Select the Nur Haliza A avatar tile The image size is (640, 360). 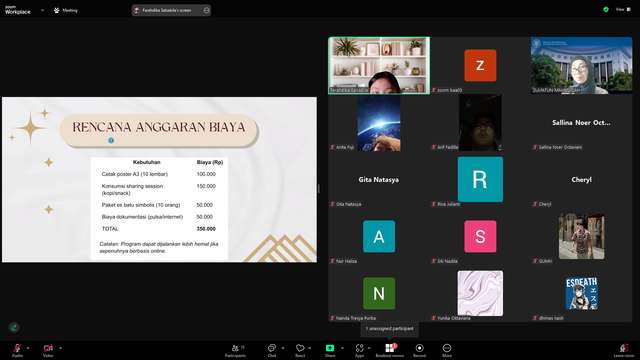tap(379, 236)
